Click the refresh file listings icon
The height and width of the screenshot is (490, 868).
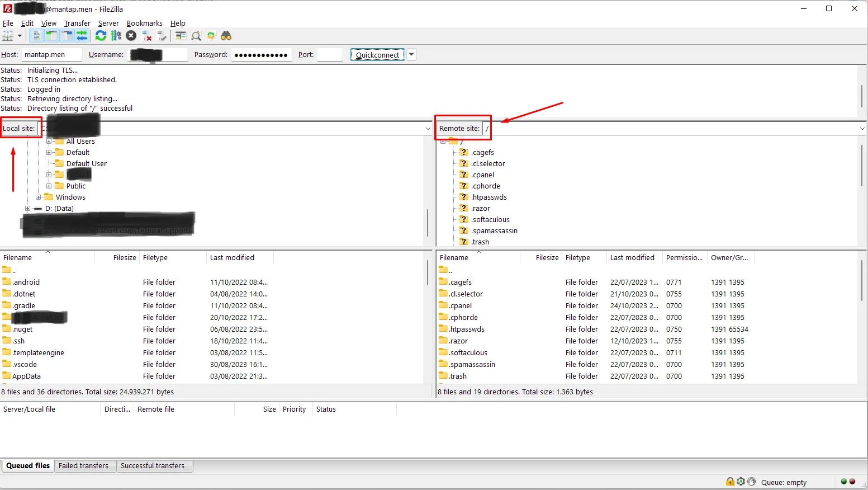pyautogui.click(x=101, y=36)
